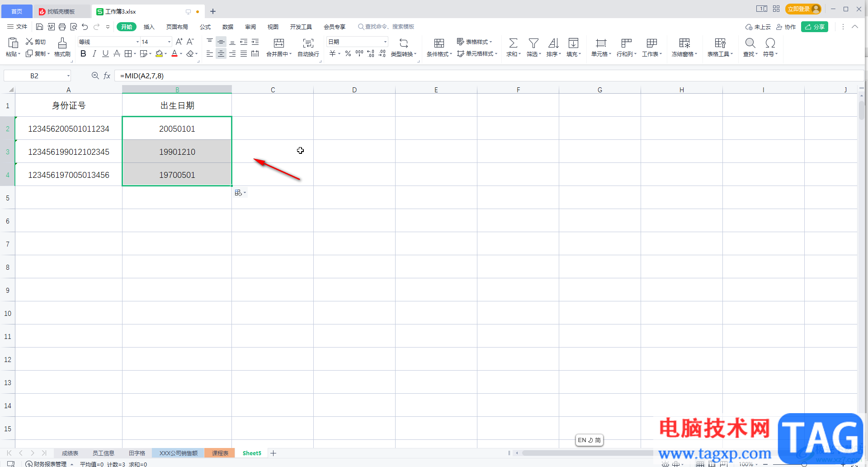Click the Print icon in quick toolbar
The image size is (868, 467).
62,27
